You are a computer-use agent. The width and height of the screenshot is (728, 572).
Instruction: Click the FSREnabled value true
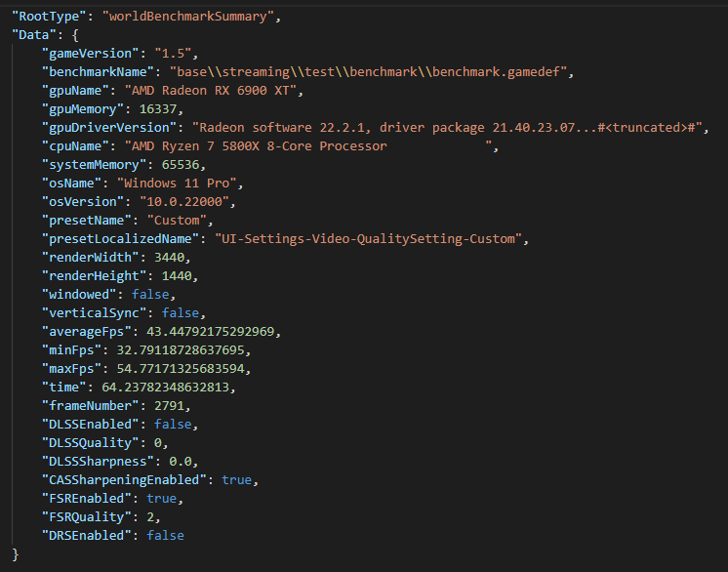[x=162, y=499]
